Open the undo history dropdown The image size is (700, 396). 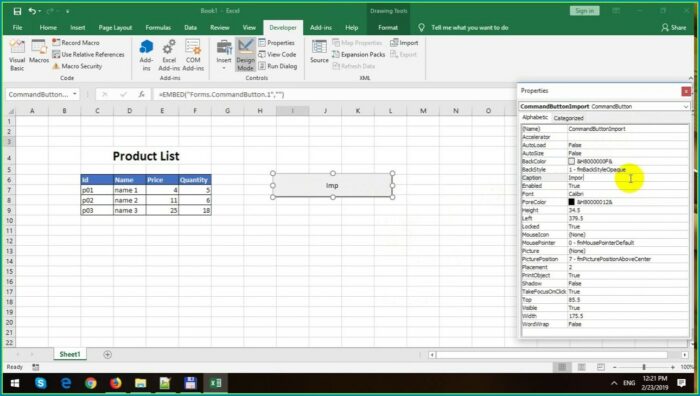tap(40, 11)
